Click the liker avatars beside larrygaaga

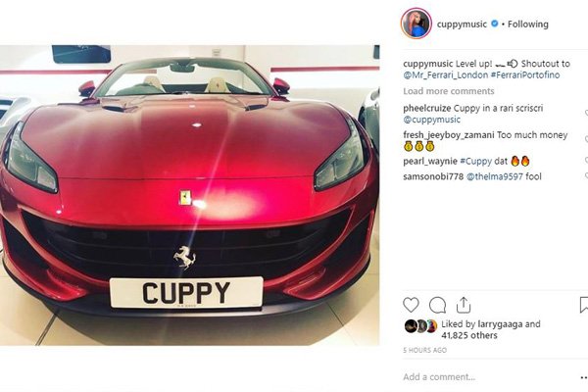420,326
